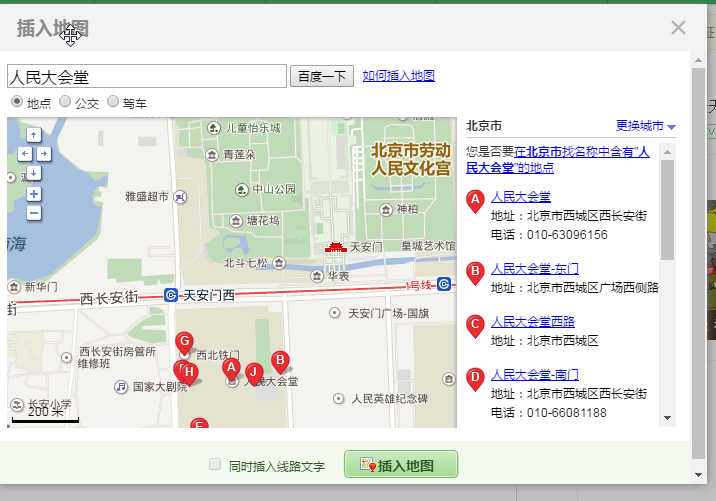Click the search input field containing 人民大会堂
The height and width of the screenshot is (501, 716).
pyautogui.click(x=147, y=76)
